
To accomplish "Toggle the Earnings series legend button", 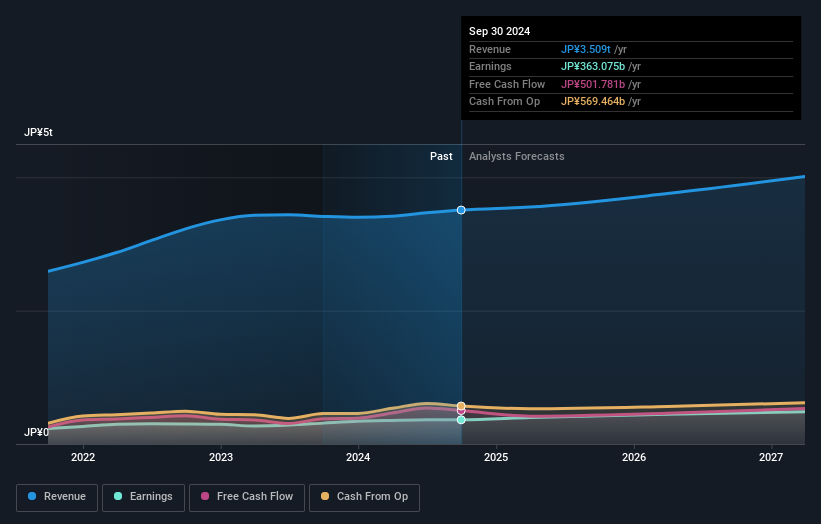I will [143, 497].
